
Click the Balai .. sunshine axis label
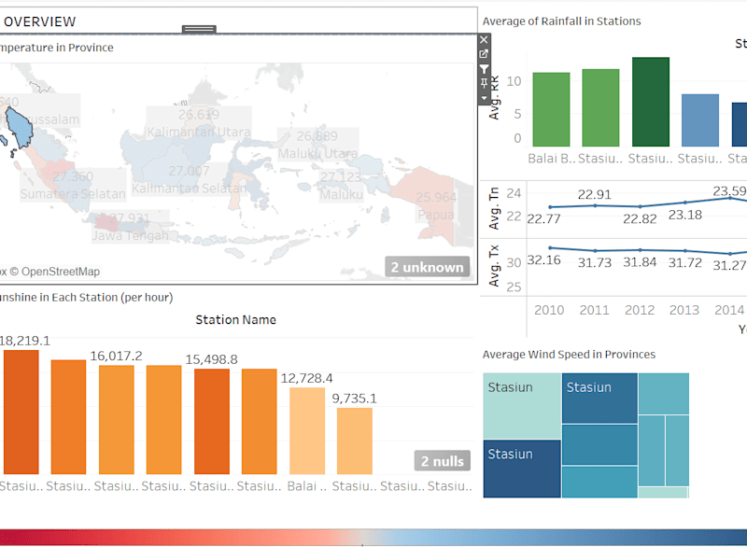[307, 486]
